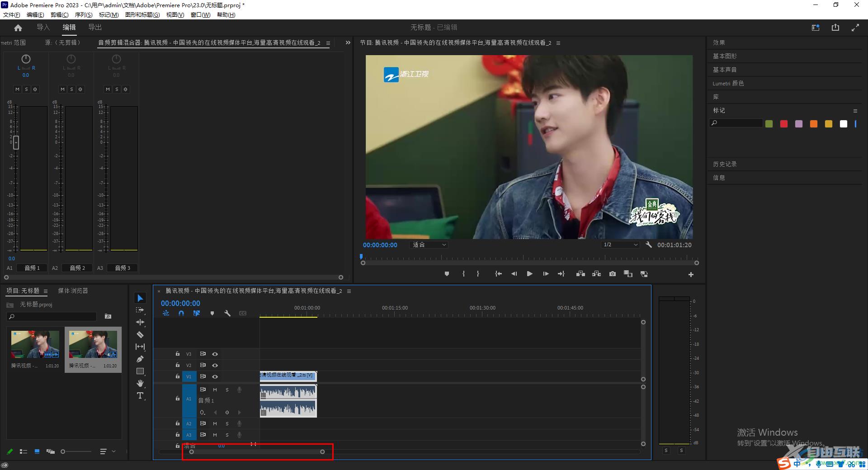Go to In point in Program monitor

498,274
